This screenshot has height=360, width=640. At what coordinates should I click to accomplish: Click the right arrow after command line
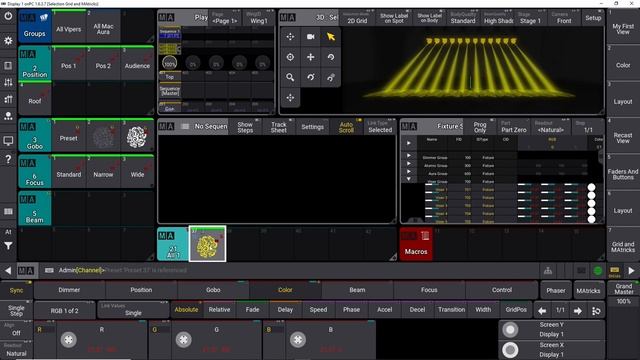point(631,270)
